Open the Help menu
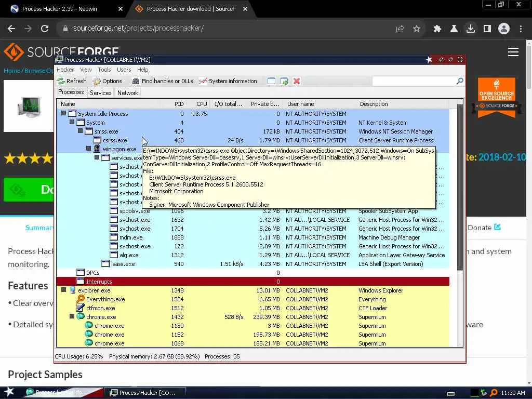The width and height of the screenshot is (532, 399). (x=143, y=70)
